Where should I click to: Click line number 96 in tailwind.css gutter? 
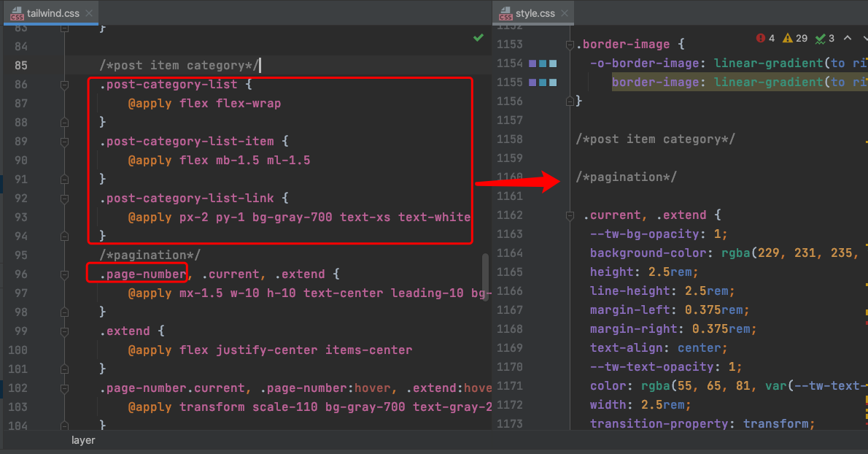(x=21, y=274)
